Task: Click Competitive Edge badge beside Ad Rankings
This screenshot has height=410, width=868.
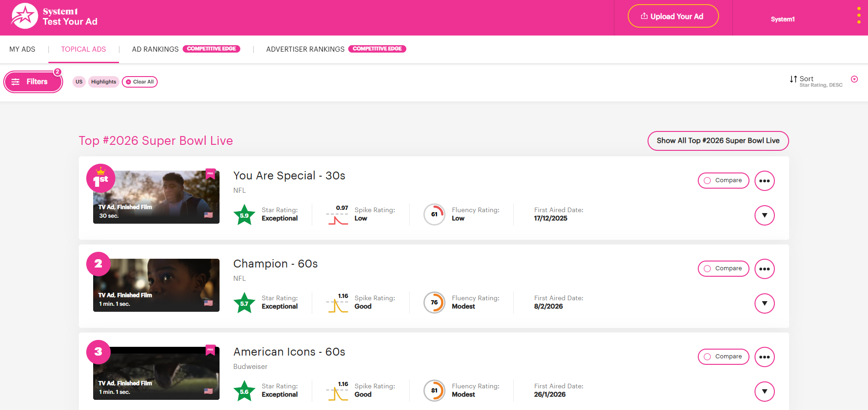Action: click(211, 49)
